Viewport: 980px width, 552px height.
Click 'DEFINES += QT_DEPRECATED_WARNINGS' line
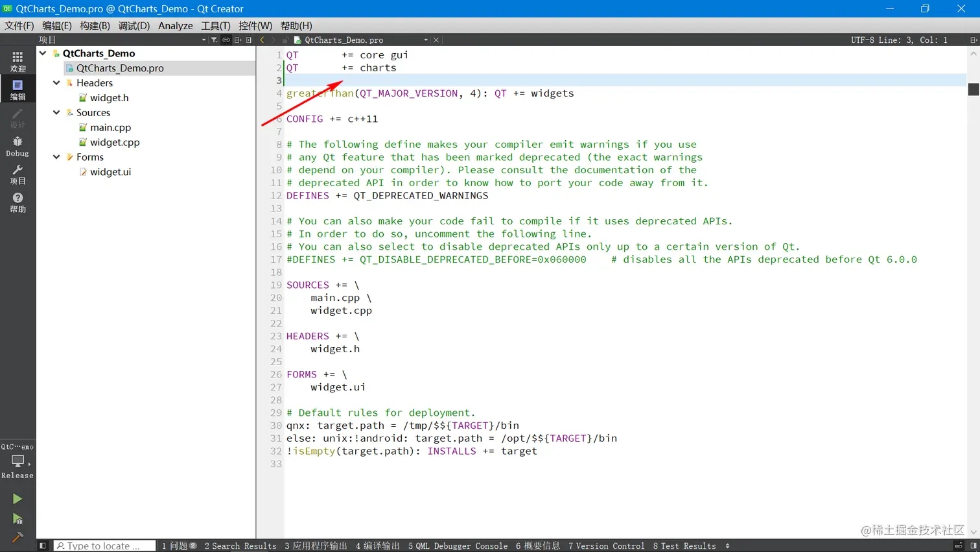[x=387, y=195]
